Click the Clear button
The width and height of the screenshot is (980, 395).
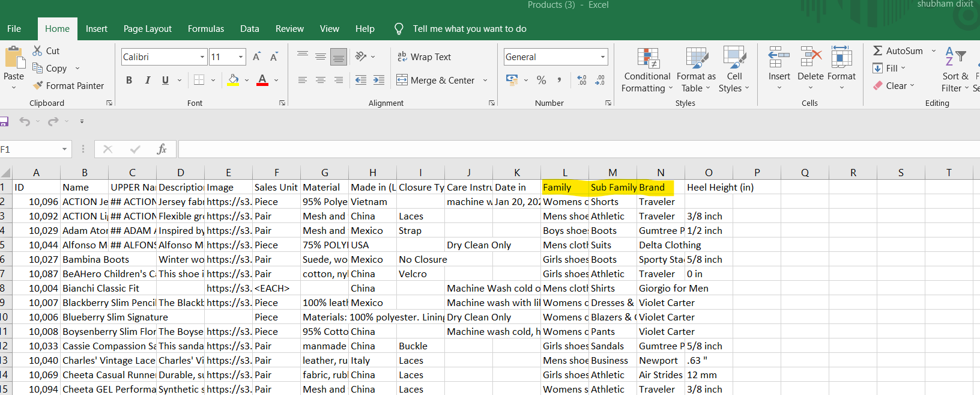(x=893, y=86)
